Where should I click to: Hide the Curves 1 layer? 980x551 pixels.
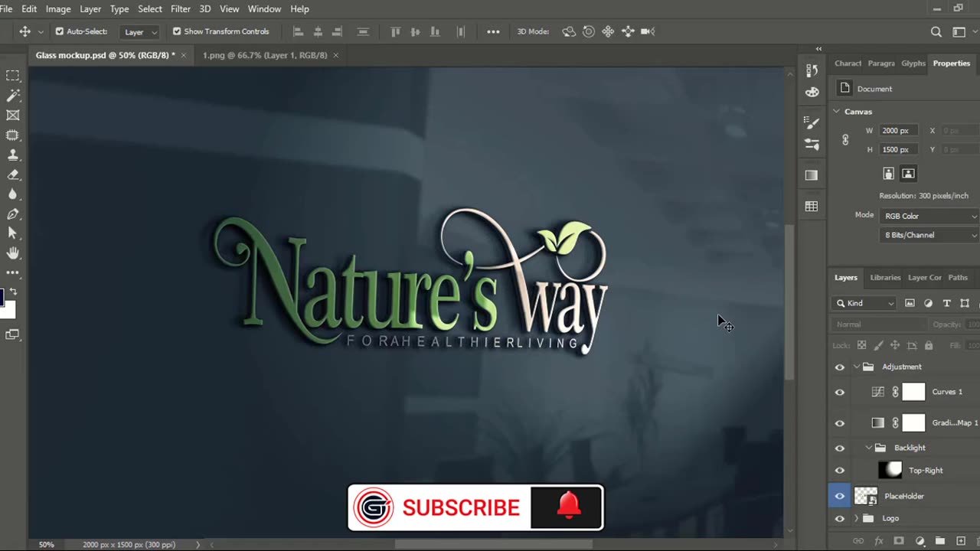click(840, 393)
